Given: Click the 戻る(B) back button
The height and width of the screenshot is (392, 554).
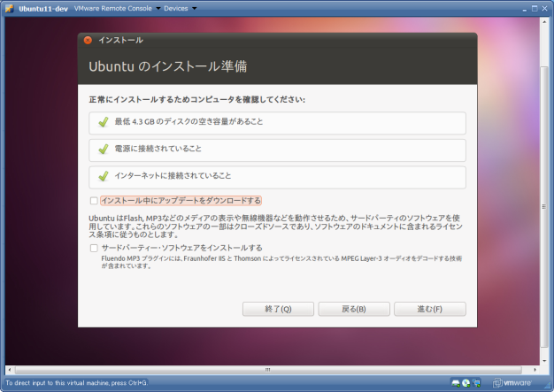Looking at the screenshot, I should point(354,309).
